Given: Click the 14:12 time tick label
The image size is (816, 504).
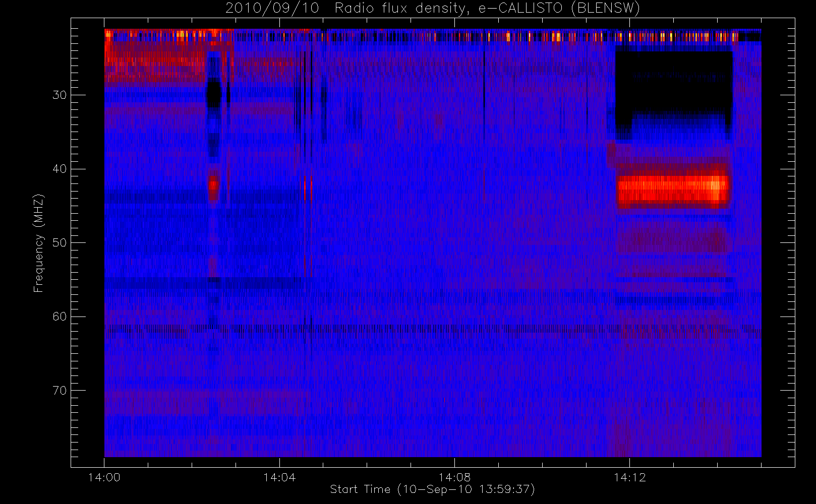Looking at the screenshot, I should click(629, 477).
